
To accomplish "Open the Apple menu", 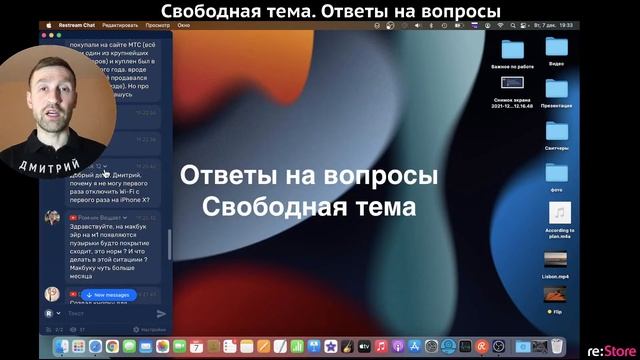I will click(49, 25).
